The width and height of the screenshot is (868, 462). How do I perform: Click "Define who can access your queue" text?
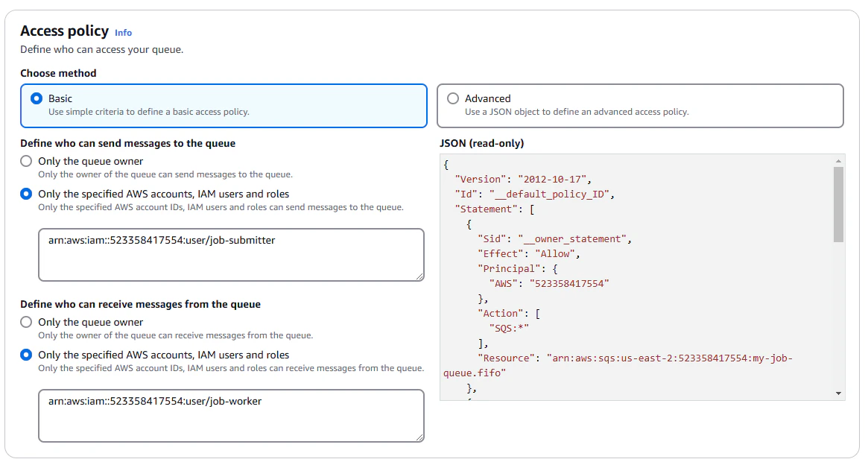[101, 49]
